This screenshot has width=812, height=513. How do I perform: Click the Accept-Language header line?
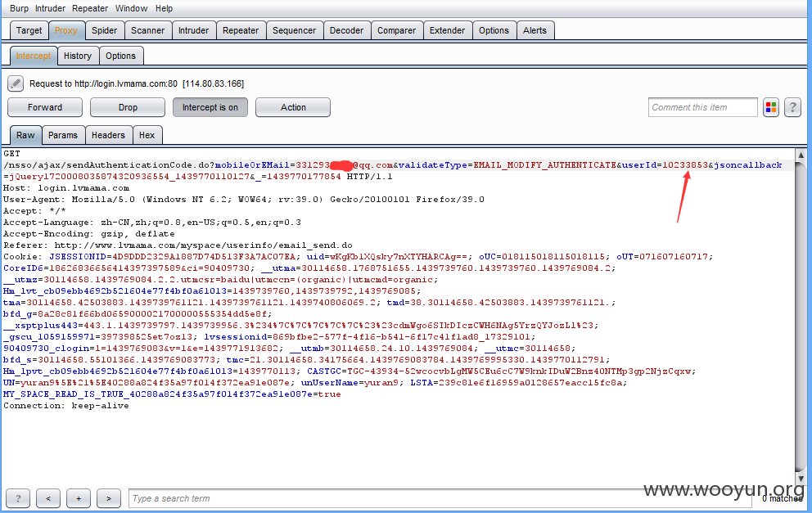(152, 223)
